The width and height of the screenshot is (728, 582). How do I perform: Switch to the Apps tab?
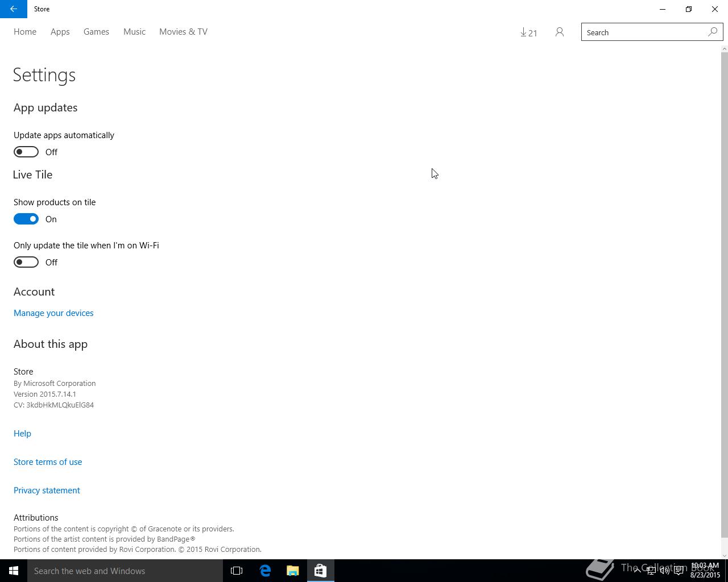[x=60, y=32]
